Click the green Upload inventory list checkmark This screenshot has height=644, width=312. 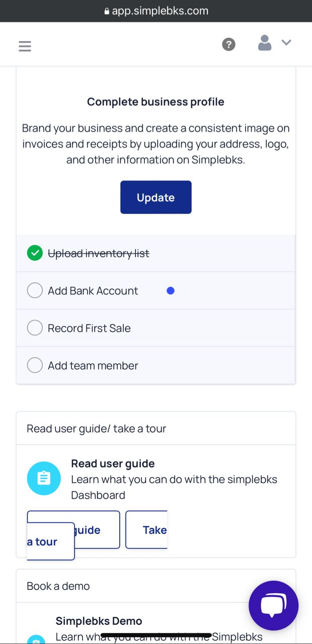(x=35, y=253)
